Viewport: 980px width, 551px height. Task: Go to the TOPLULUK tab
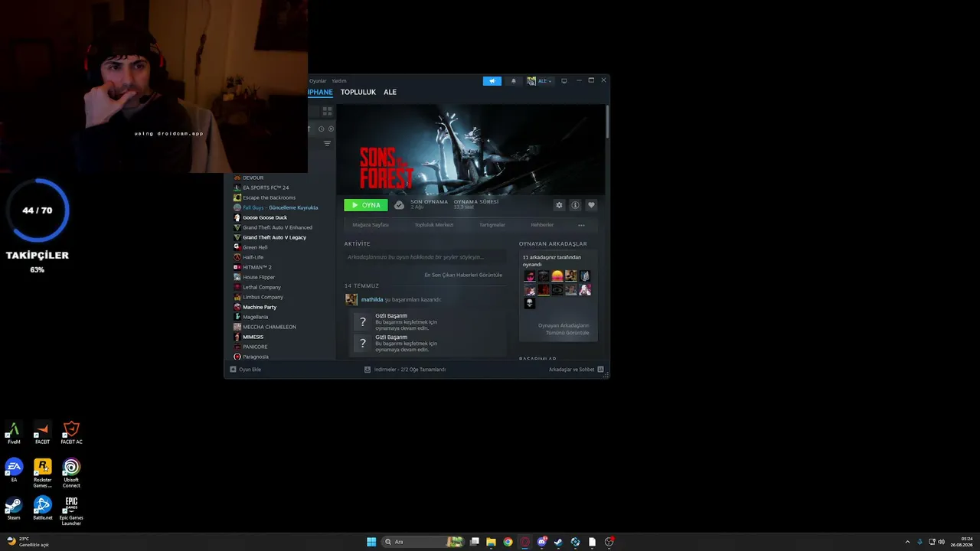[358, 93]
